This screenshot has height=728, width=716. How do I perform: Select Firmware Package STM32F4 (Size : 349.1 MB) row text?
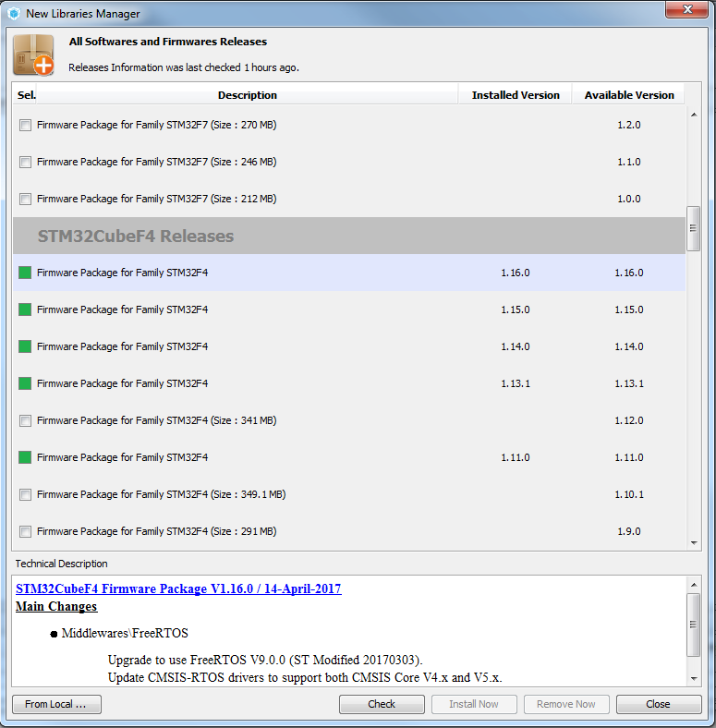(161, 494)
